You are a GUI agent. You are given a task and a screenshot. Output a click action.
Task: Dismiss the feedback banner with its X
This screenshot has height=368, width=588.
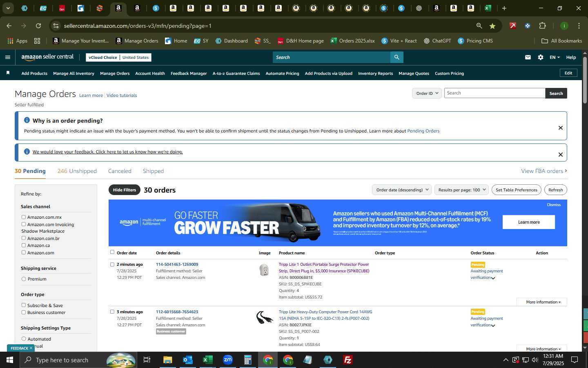click(x=561, y=155)
